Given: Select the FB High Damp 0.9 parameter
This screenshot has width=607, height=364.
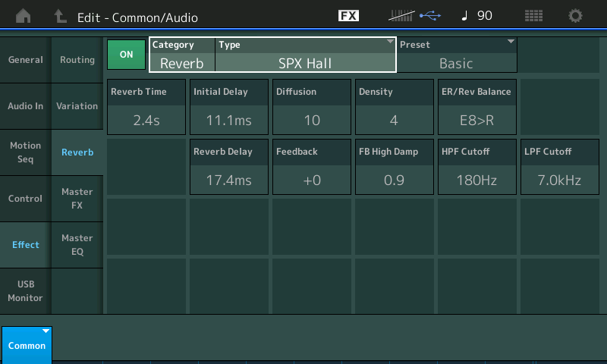Looking at the screenshot, I should coord(395,167).
